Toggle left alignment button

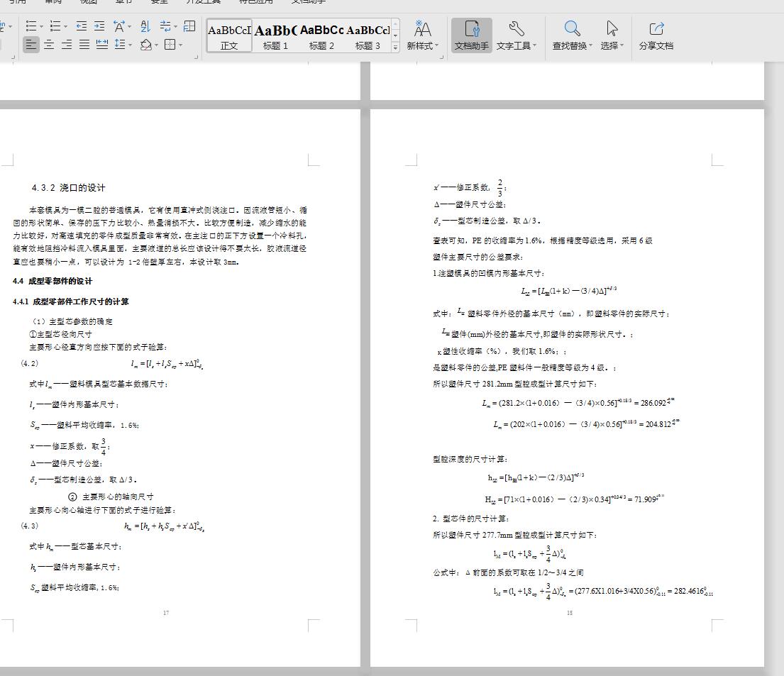point(31,45)
